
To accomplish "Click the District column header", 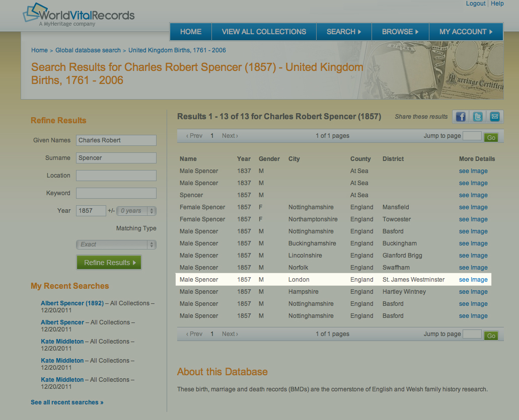I will tap(393, 159).
